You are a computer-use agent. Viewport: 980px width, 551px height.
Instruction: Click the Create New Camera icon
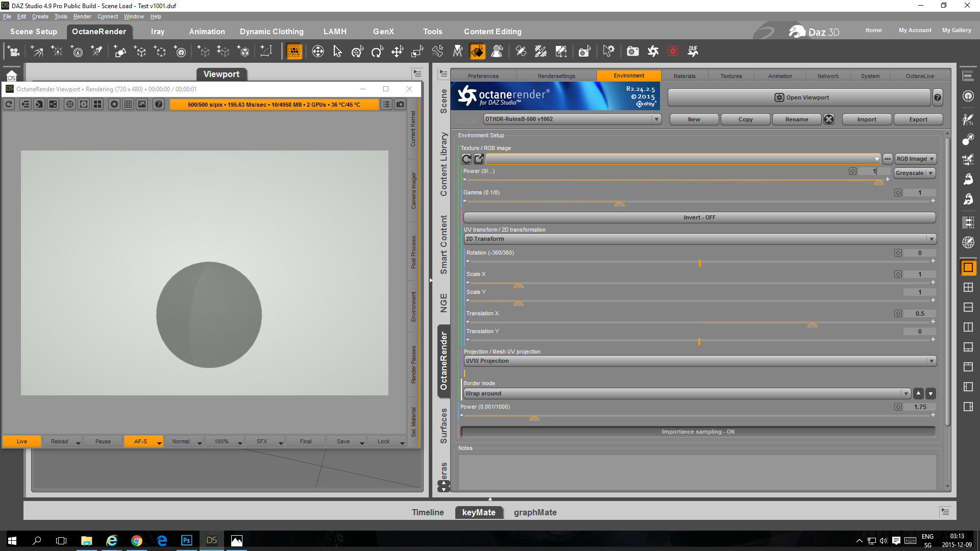point(14,51)
